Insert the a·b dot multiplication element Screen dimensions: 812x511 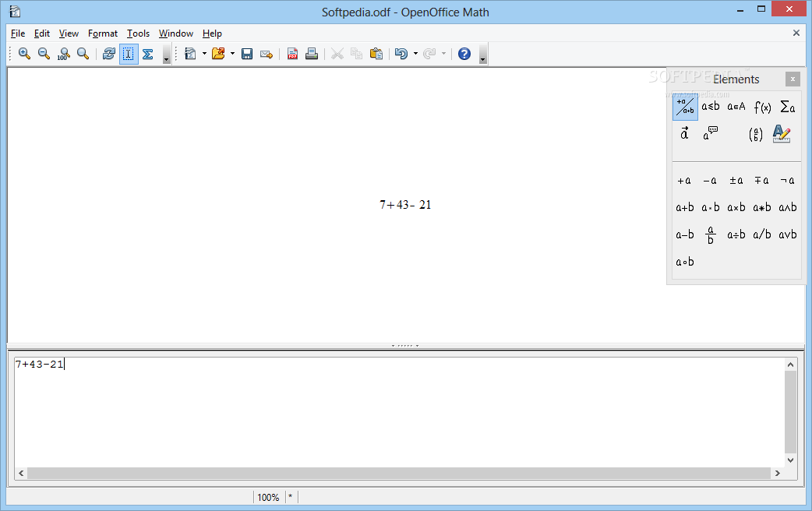tap(710, 207)
